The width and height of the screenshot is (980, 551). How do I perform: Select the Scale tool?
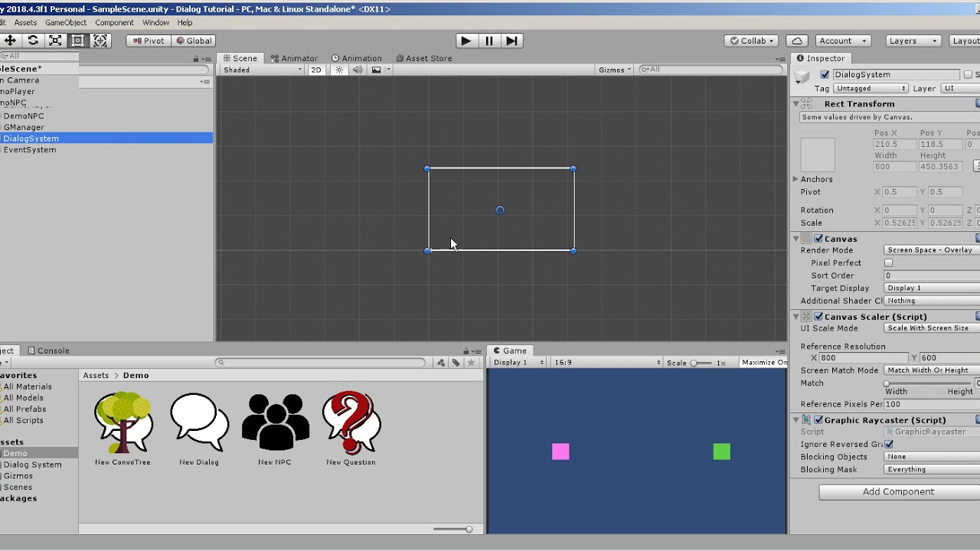click(55, 41)
